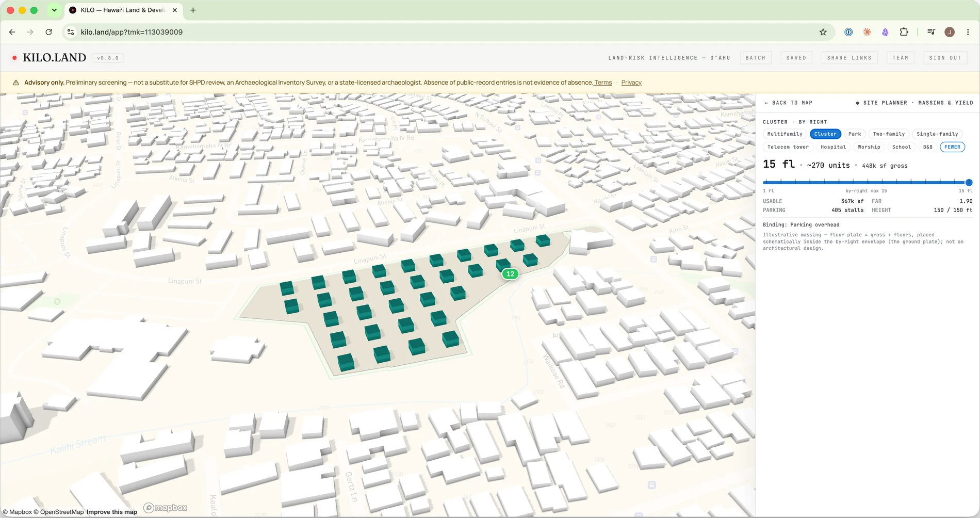Click the ~270 units value
The width and height of the screenshot is (980, 518).
(x=828, y=166)
